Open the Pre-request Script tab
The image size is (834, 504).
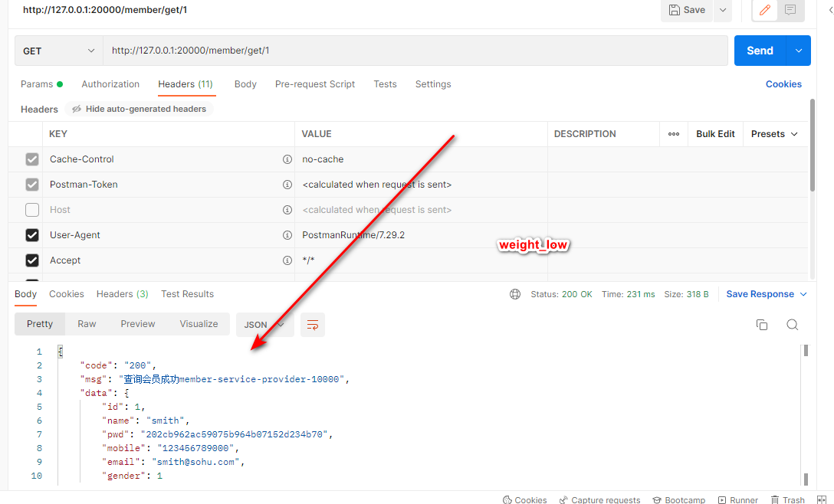[315, 84]
